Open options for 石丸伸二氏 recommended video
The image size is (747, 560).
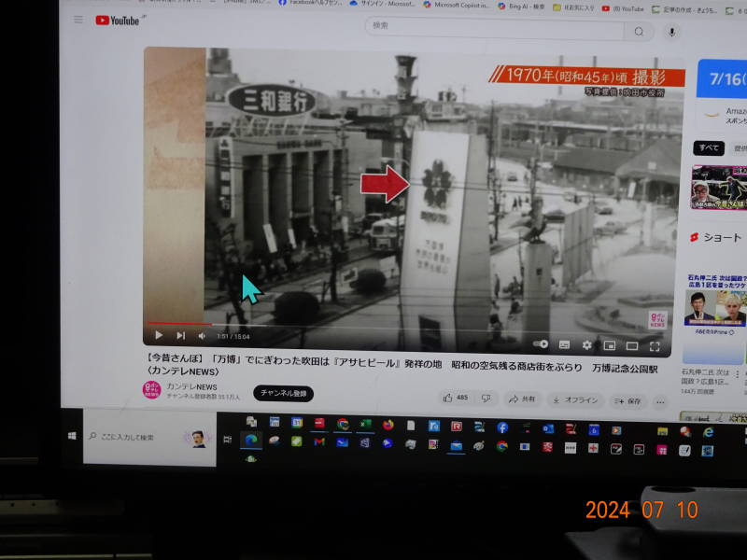[738, 374]
